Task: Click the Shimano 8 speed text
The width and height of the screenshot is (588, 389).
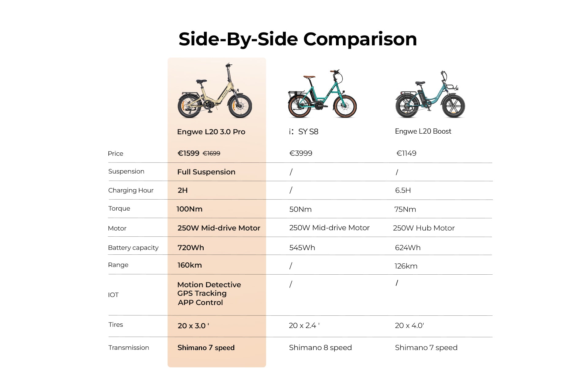Action: tap(320, 348)
